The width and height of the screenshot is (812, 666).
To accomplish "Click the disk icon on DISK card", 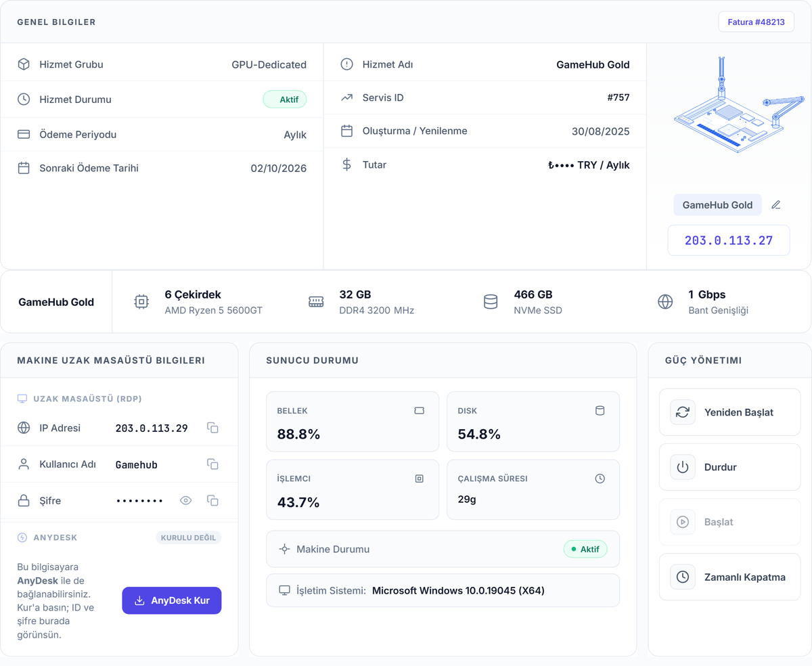I will pyautogui.click(x=600, y=410).
